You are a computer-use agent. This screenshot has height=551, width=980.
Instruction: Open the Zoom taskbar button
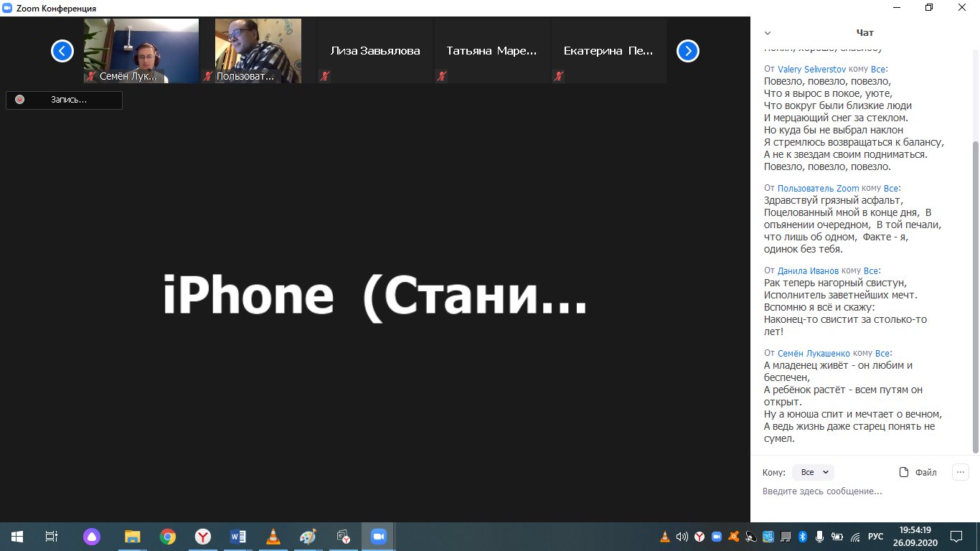pyautogui.click(x=378, y=537)
